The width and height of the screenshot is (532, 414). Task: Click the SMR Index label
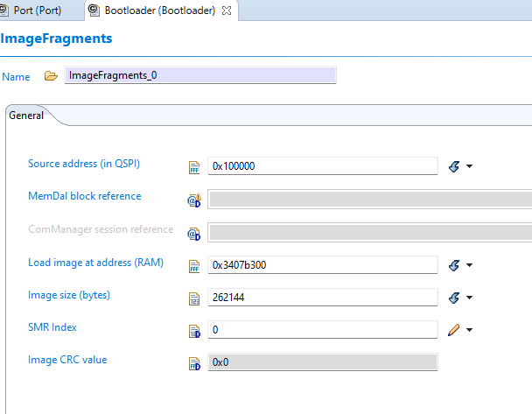pos(52,327)
